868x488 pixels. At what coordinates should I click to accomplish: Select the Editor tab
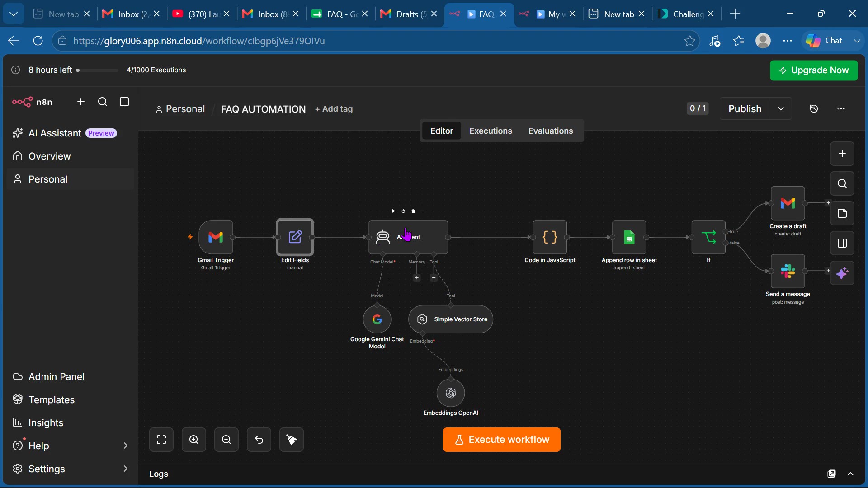(x=441, y=131)
